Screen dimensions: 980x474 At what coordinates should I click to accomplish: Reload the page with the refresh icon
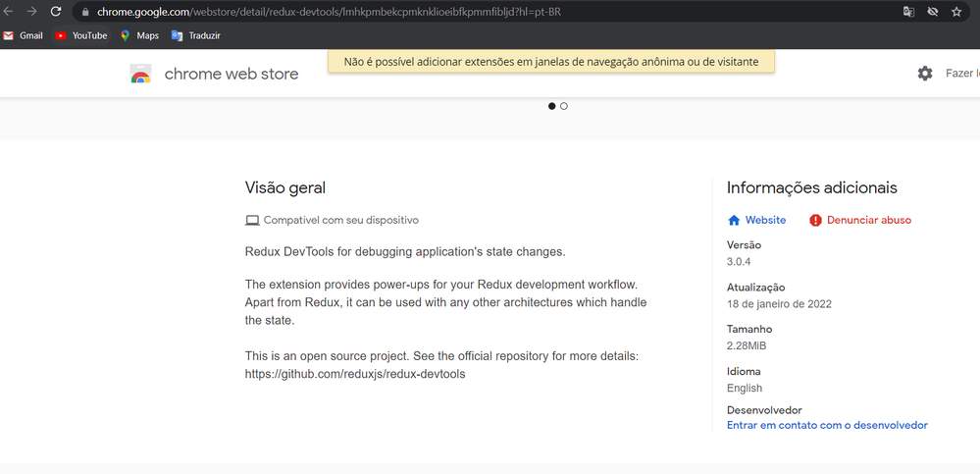point(56,11)
